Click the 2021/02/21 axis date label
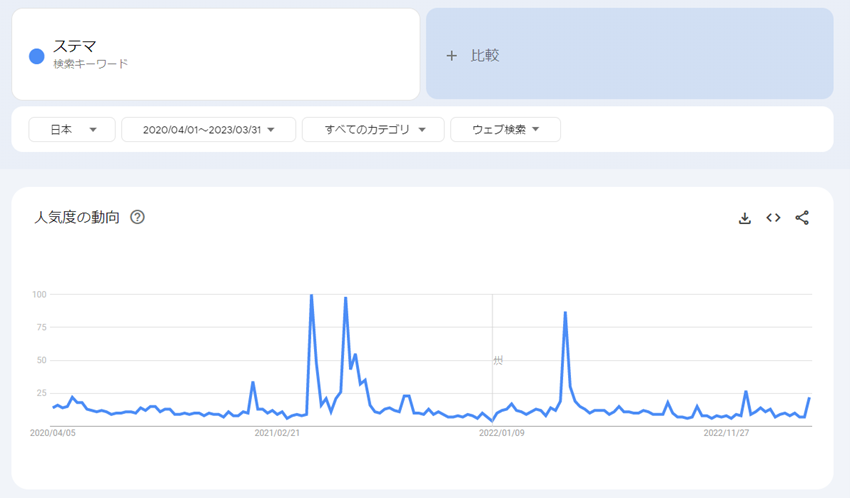This screenshot has width=850, height=498. click(x=278, y=434)
